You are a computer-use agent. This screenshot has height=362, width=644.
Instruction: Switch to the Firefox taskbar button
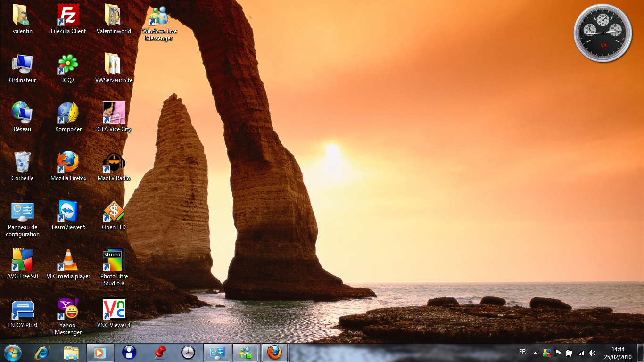(x=274, y=352)
